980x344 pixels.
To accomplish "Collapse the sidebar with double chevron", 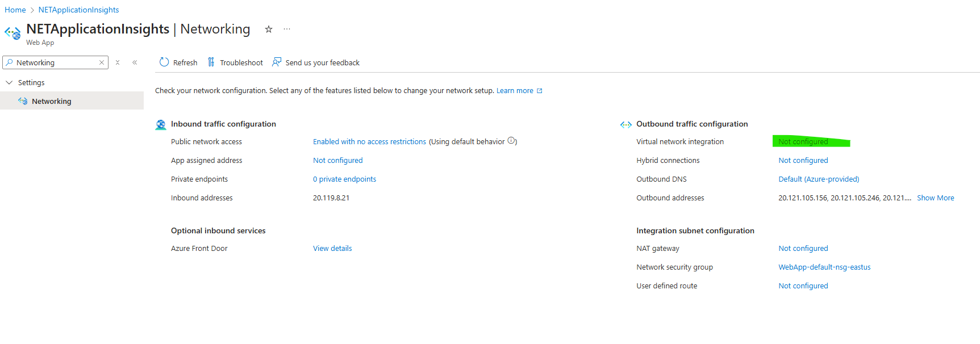I will pyautogui.click(x=135, y=62).
